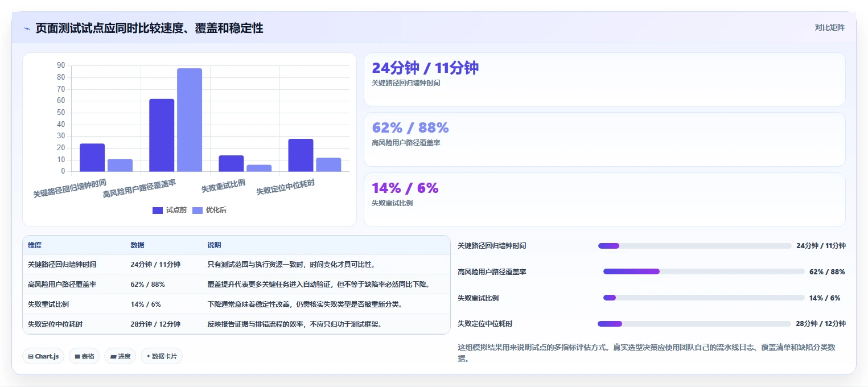Viewport: 868px width, 387px height.
Task: Click table value 14% / 6%
Action: tap(146, 304)
